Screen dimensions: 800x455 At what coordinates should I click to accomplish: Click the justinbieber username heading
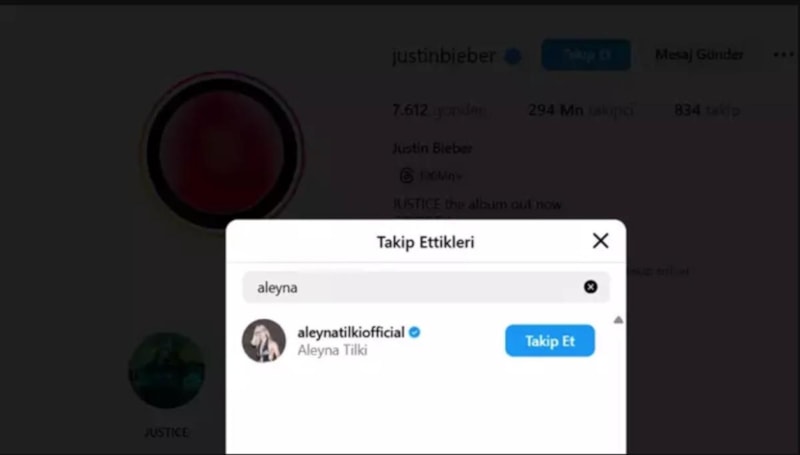[x=444, y=56]
